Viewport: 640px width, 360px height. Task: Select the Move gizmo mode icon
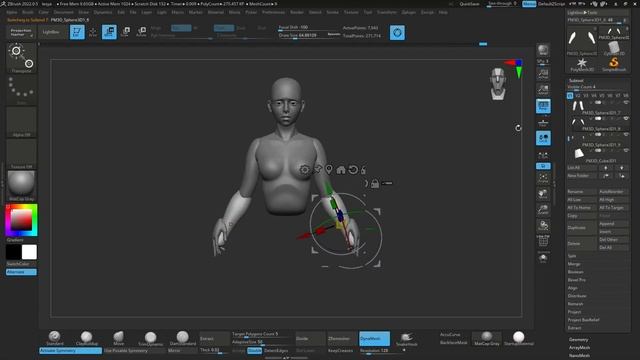[109, 32]
